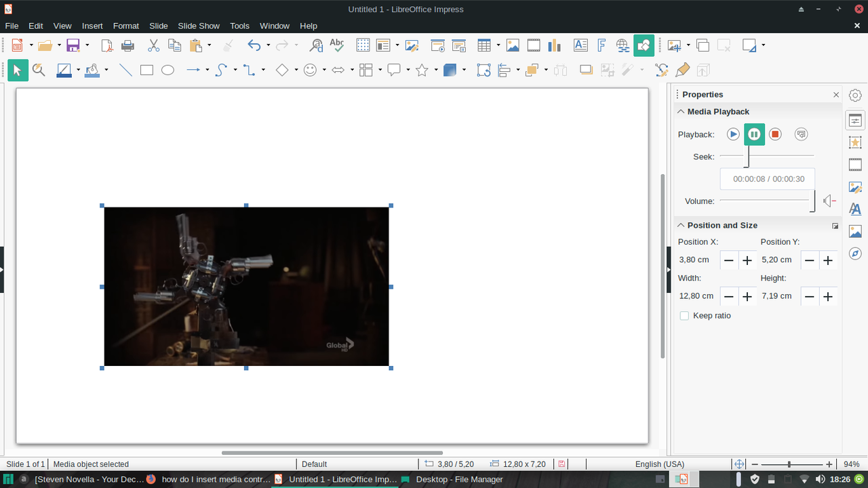
Task: Select the Insert Line tool
Action: pyautogui.click(x=125, y=70)
